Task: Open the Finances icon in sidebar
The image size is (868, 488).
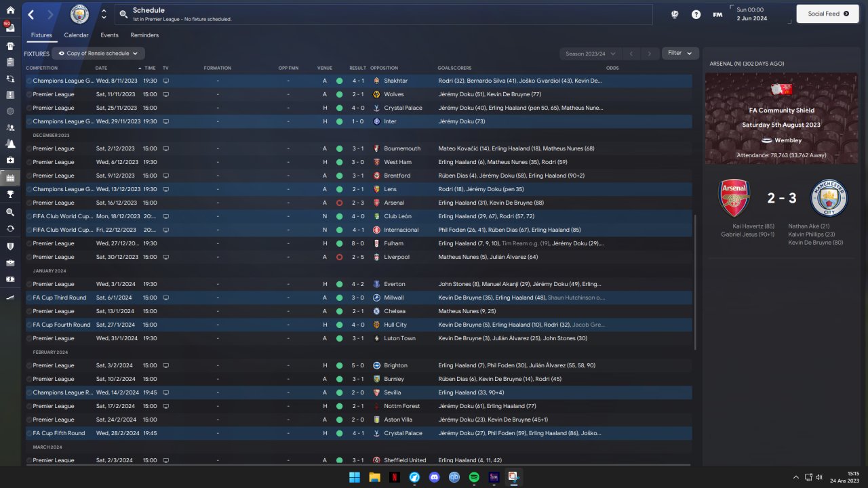Action: click(x=10, y=279)
